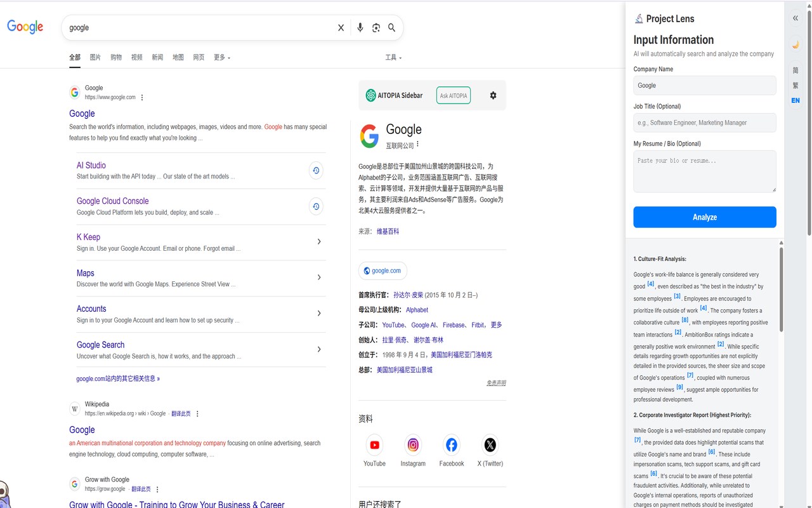The image size is (812, 508).
Task: Switch to the 新闻 news tab
Action: pos(157,57)
